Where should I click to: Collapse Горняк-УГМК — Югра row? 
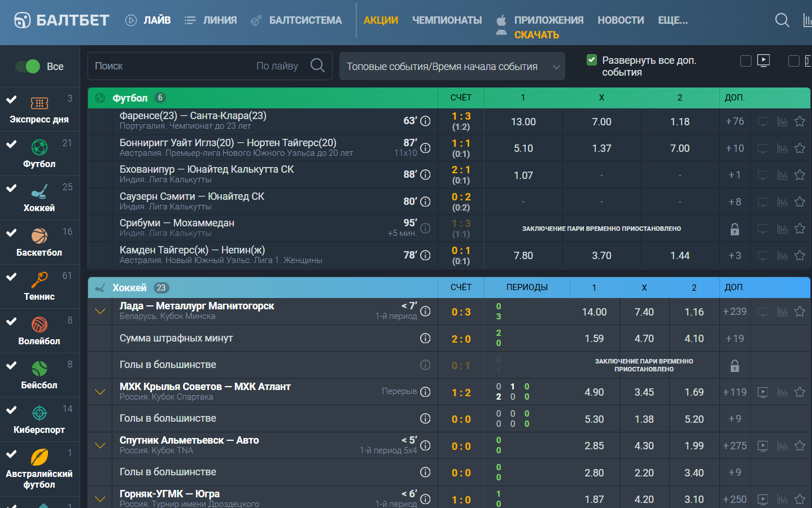(x=100, y=500)
